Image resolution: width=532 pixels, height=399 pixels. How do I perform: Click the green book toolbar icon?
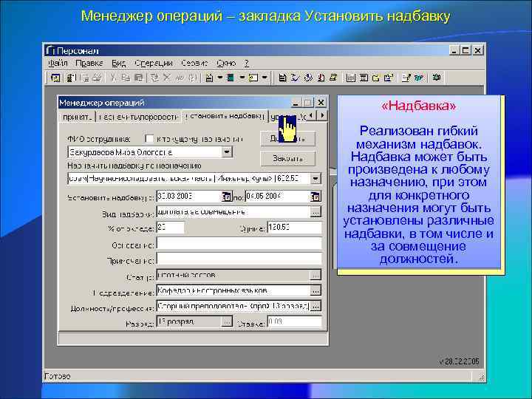[231, 78]
